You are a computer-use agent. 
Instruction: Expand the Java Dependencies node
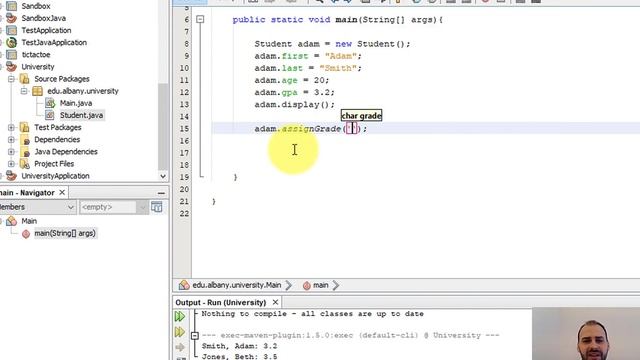click(x=11, y=152)
